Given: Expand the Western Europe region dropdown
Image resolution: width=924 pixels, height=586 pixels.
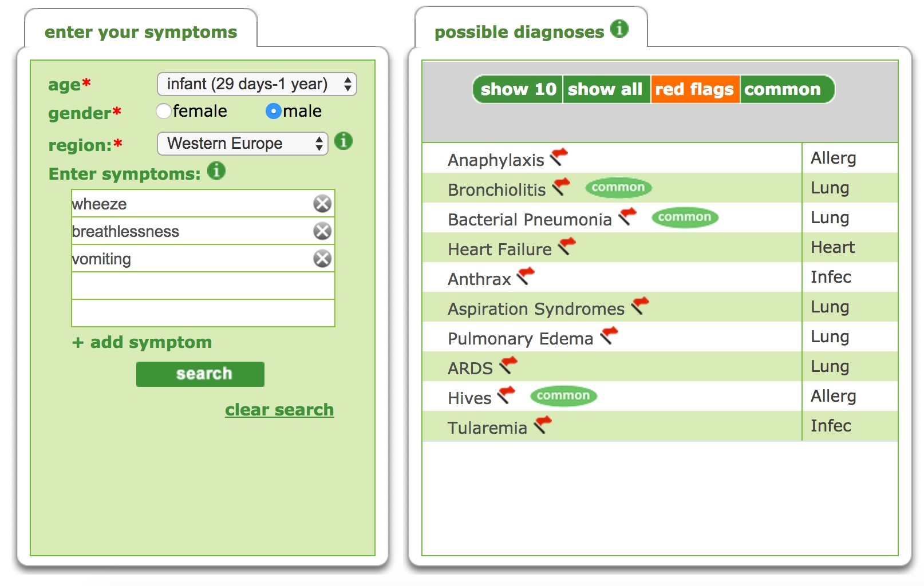Looking at the screenshot, I should (242, 144).
